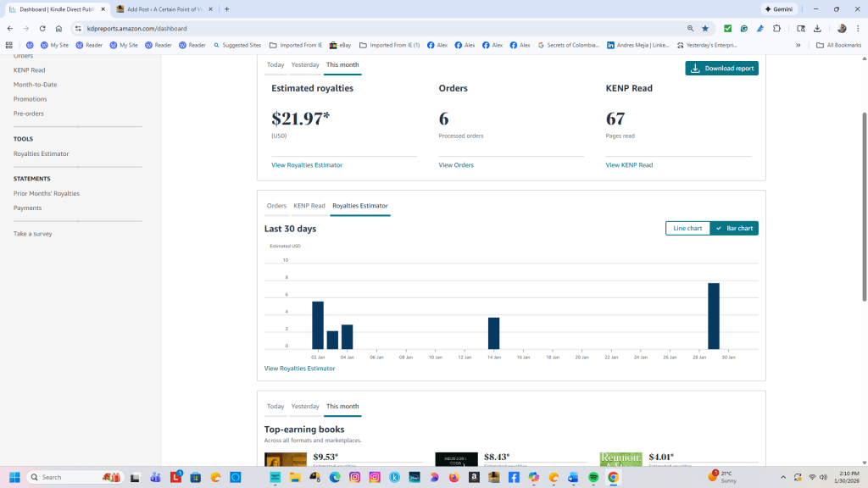Expand the system tray hidden icons arrow
868x488 pixels.
(x=782, y=477)
